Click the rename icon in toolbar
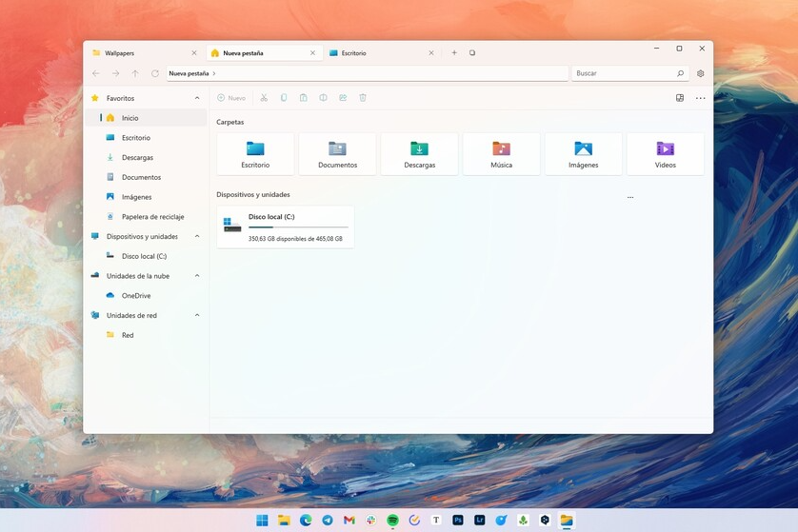The image size is (798, 532). [323, 98]
